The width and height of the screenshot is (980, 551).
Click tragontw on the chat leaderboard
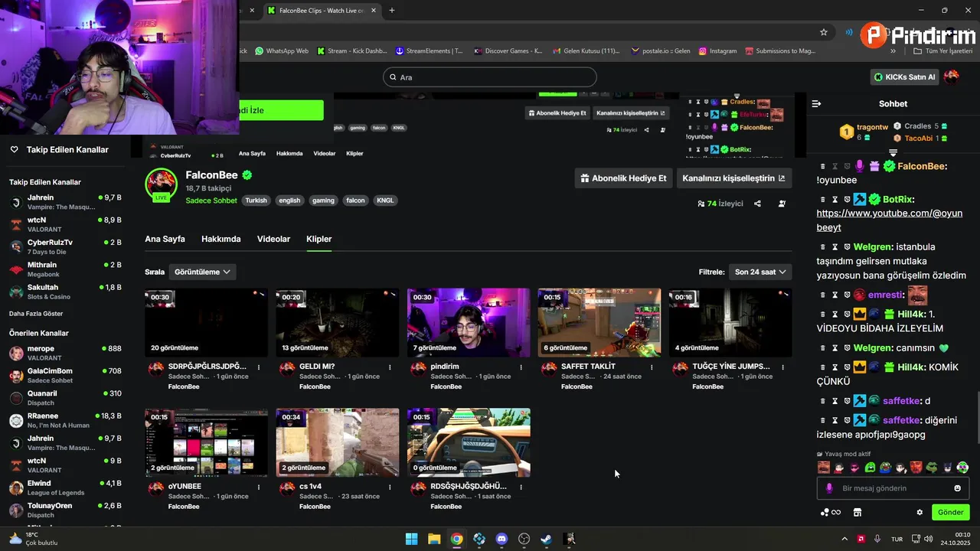click(x=873, y=127)
